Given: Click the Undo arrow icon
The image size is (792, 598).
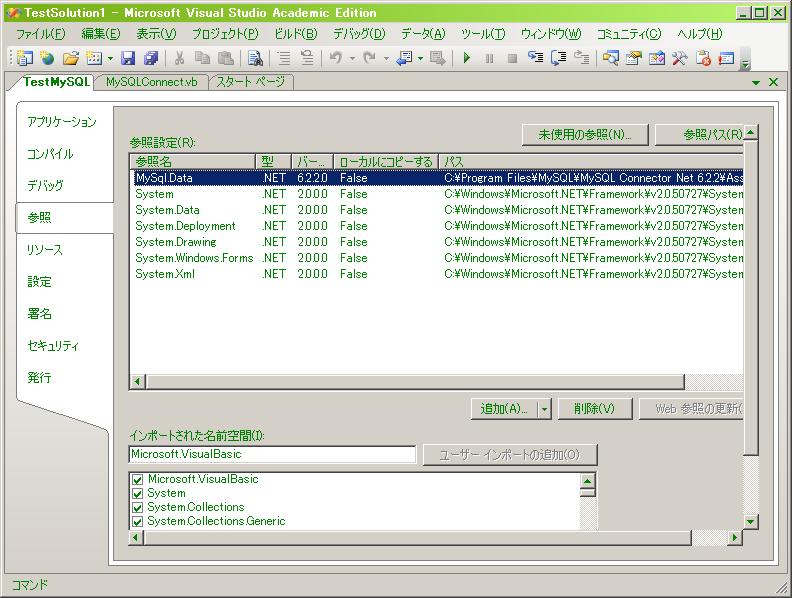Looking at the screenshot, I should [x=335, y=58].
